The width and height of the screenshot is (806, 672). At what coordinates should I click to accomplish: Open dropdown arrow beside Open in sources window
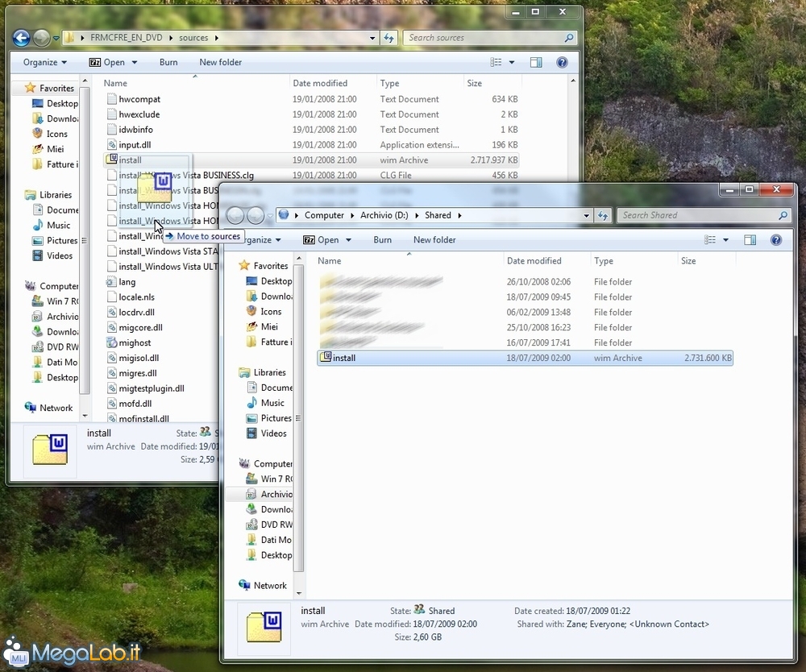point(135,62)
